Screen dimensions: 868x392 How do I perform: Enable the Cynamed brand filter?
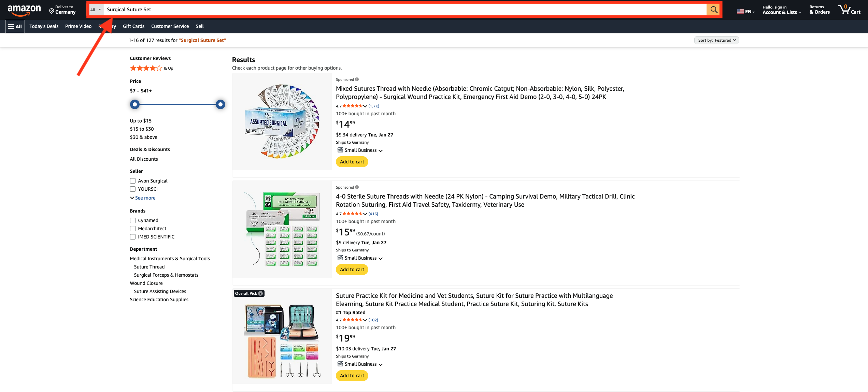click(x=133, y=220)
